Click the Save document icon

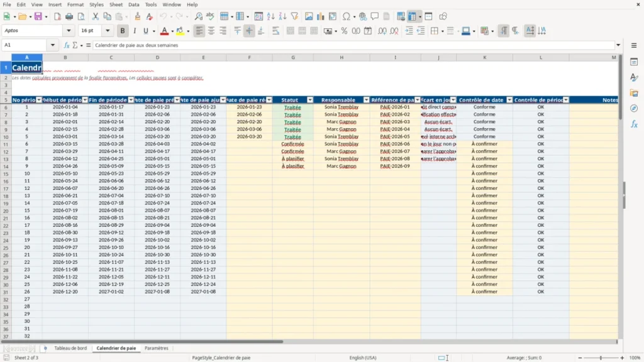click(38, 16)
